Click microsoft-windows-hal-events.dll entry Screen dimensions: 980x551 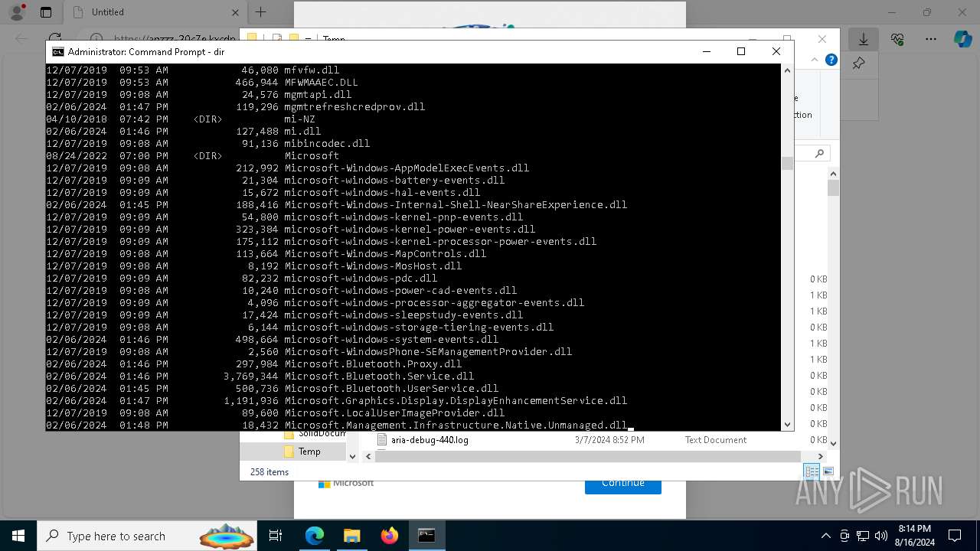click(382, 192)
